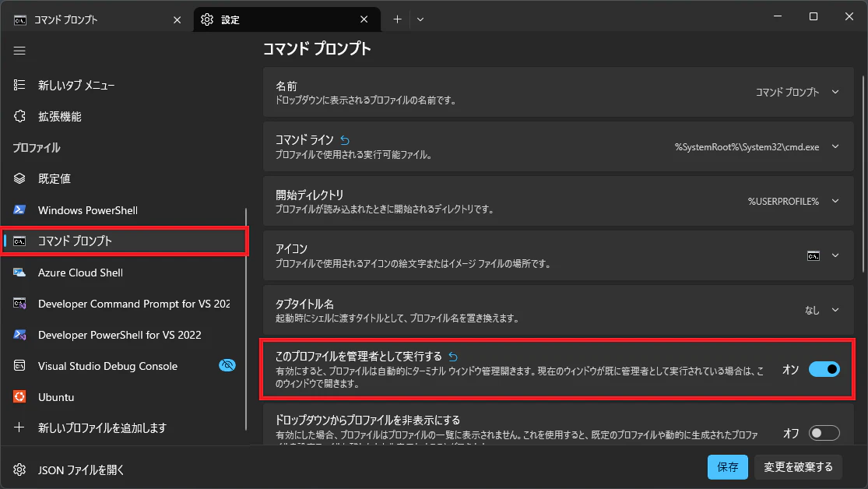Expand the 名前 setting chevron
This screenshot has height=489, width=868.
click(x=835, y=92)
